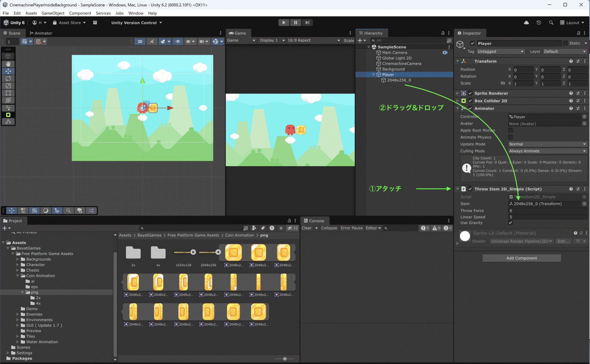Enable Apply Root Motion checkbox
590x364 pixels.
pos(510,130)
